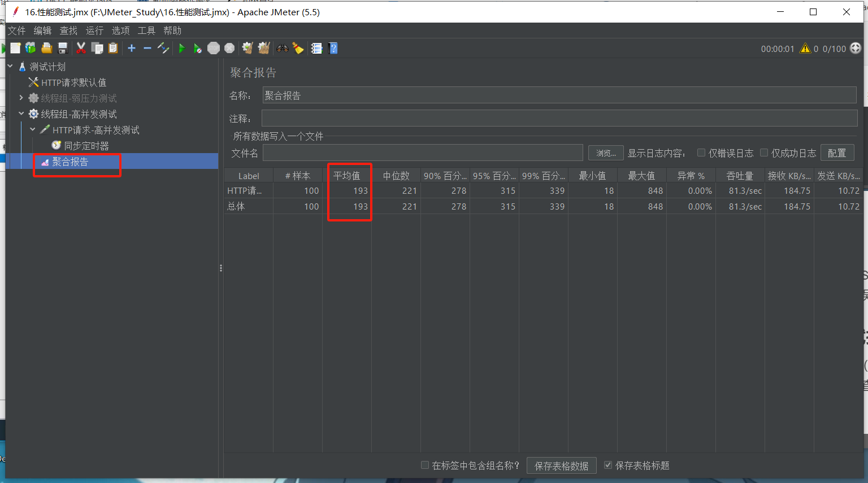Click the 浏览... browse button

[606, 153]
